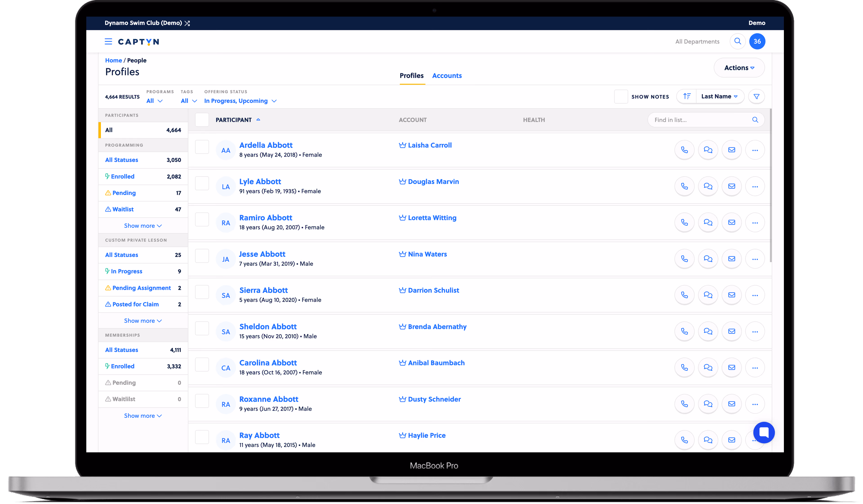Call Ray Abbott using phone icon
The height and width of the screenshot is (504, 863).
[684, 440]
